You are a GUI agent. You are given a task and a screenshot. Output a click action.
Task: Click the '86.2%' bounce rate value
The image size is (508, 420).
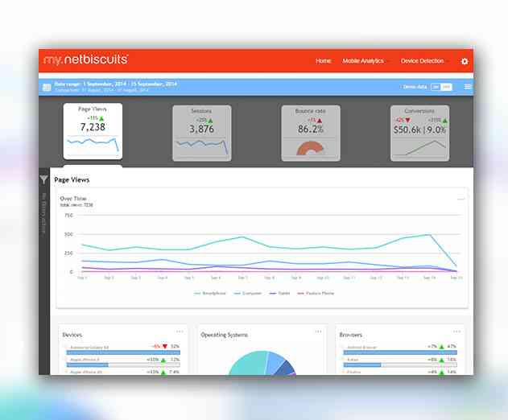311,129
